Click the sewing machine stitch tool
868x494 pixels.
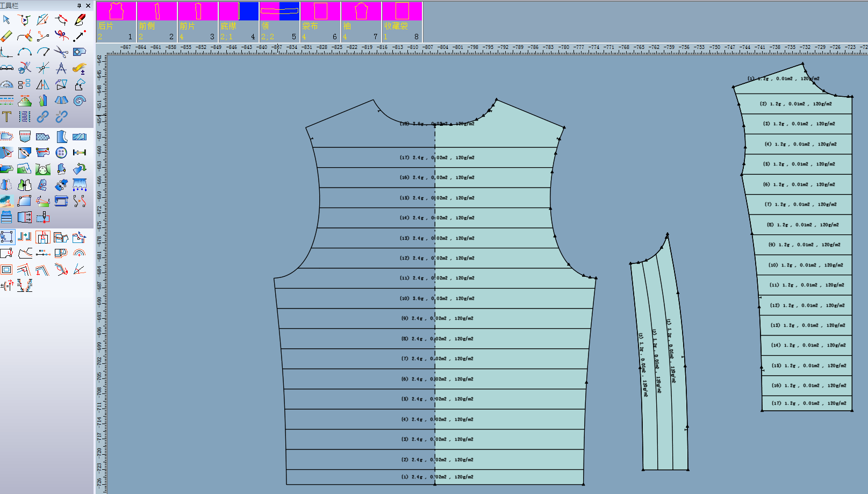(x=61, y=201)
